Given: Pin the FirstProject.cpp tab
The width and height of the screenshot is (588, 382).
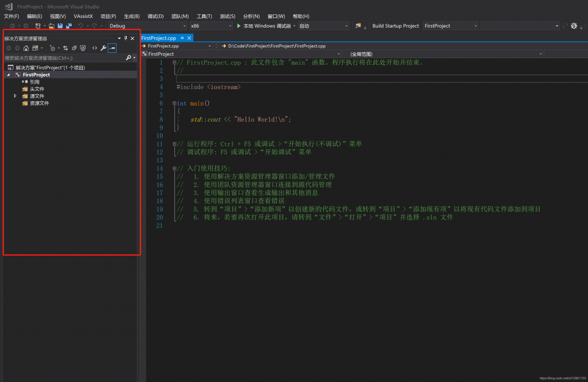Looking at the screenshot, I should point(182,38).
